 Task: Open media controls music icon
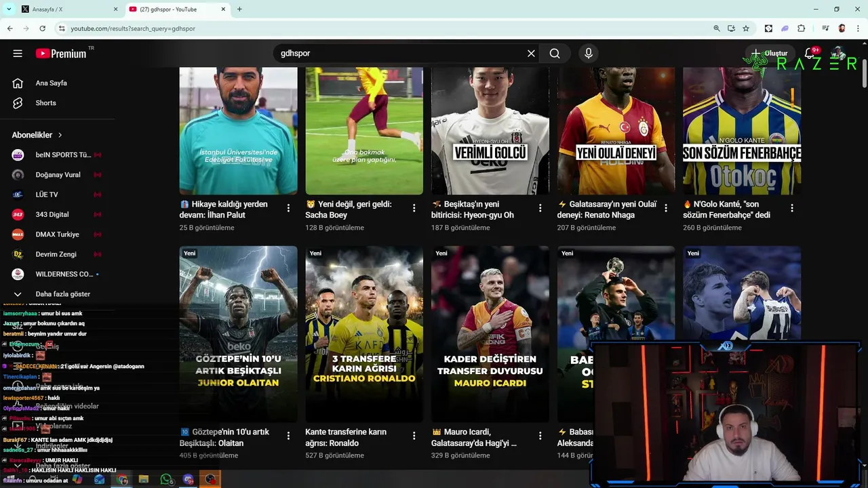coord(825,28)
